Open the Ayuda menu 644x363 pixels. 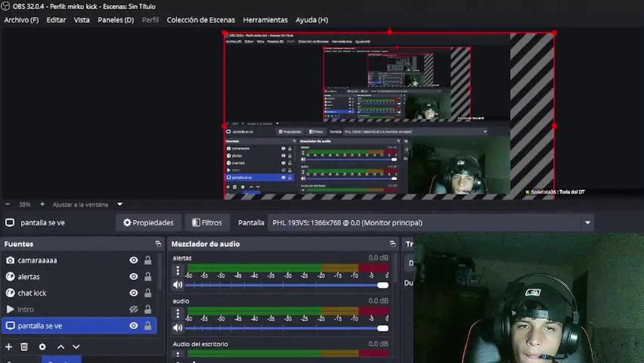point(311,20)
